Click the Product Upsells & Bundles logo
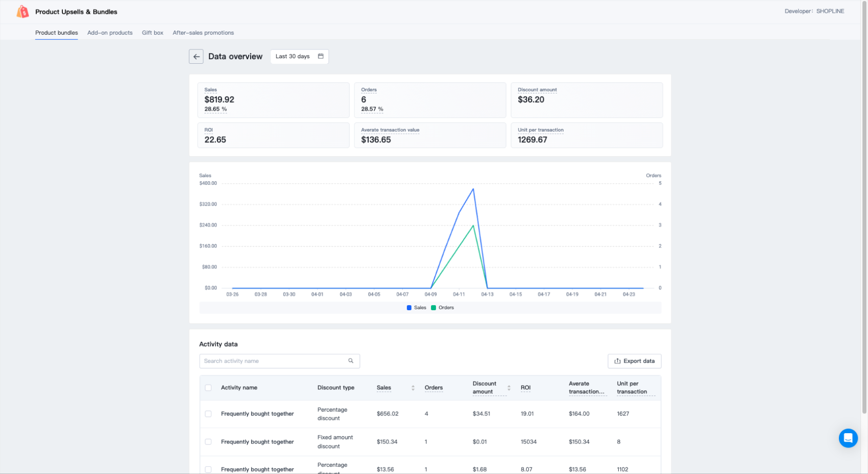868x474 pixels. pyautogui.click(x=22, y=12)
